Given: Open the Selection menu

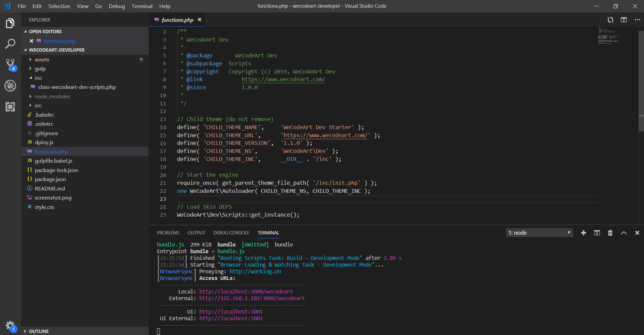Looking at the screenshot, I should [x=59, y=6].
